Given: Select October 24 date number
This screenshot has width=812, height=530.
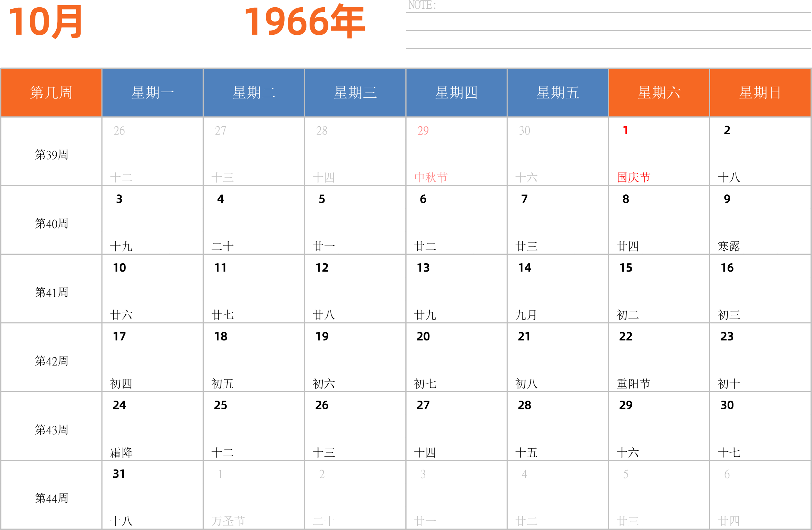Looking at the screenshot, I should pyautogui.click(x=119, y=405).
